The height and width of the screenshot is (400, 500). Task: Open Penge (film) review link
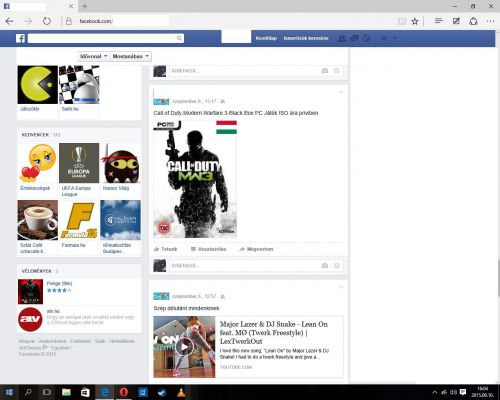tap(59, 283)
